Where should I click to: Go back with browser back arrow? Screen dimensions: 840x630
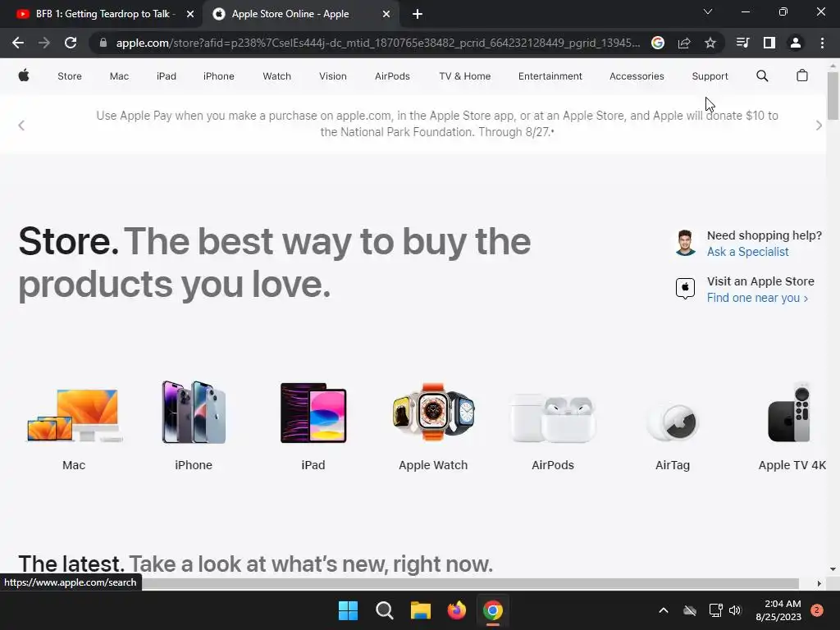[18, 43]
